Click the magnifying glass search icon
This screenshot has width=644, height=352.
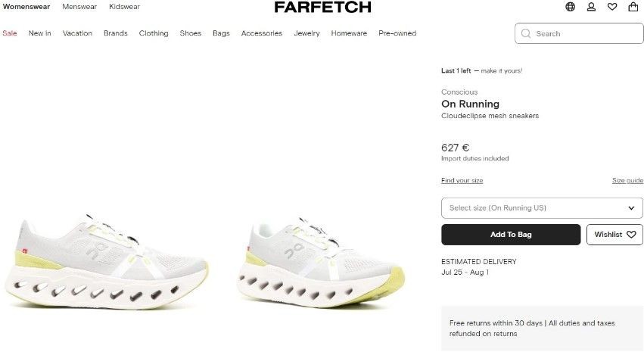[526, 33]
